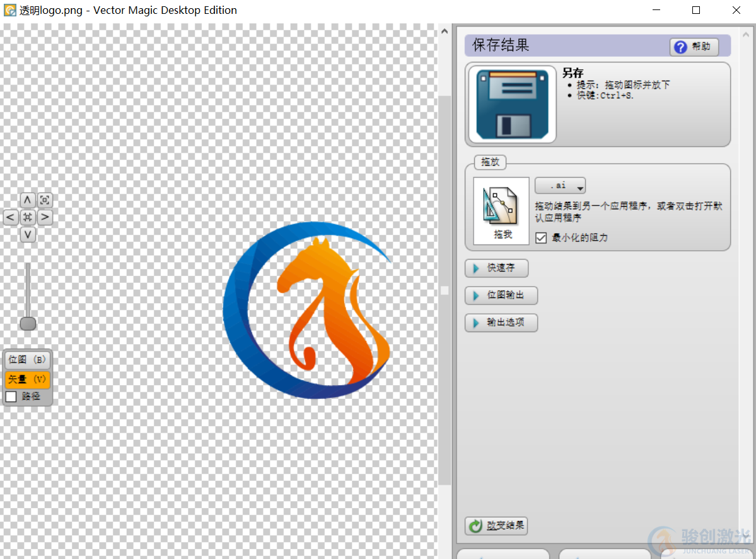The width and height of the screenshot is (756, 559).
Task: Close the Vector Magic window
Action: pyautogui.click(x=736, y=10)
